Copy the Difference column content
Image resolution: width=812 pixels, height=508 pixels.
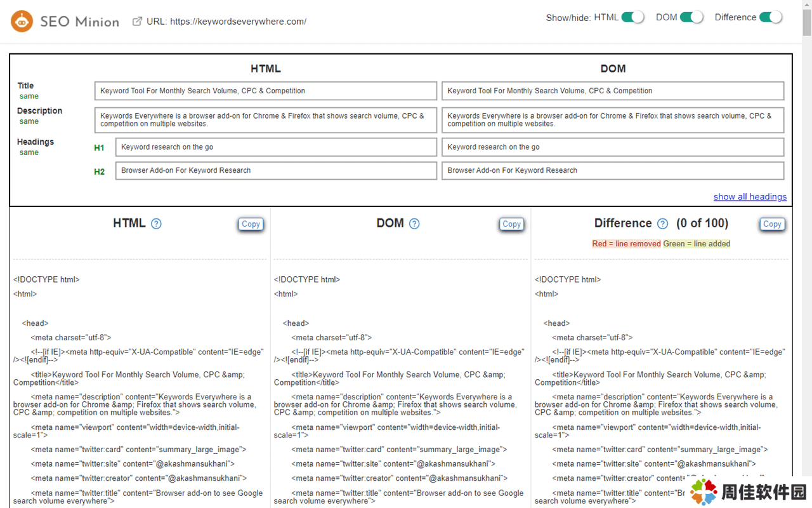[x=772, y=224]
